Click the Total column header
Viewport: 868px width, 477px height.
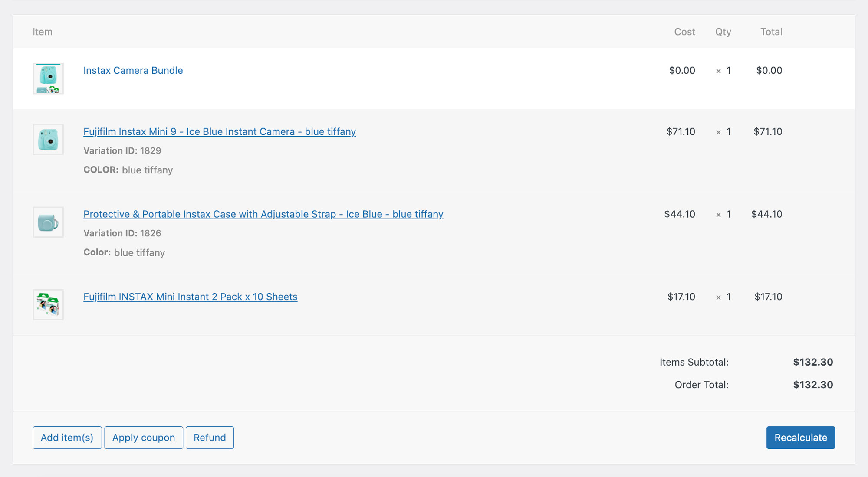(771, 32)
